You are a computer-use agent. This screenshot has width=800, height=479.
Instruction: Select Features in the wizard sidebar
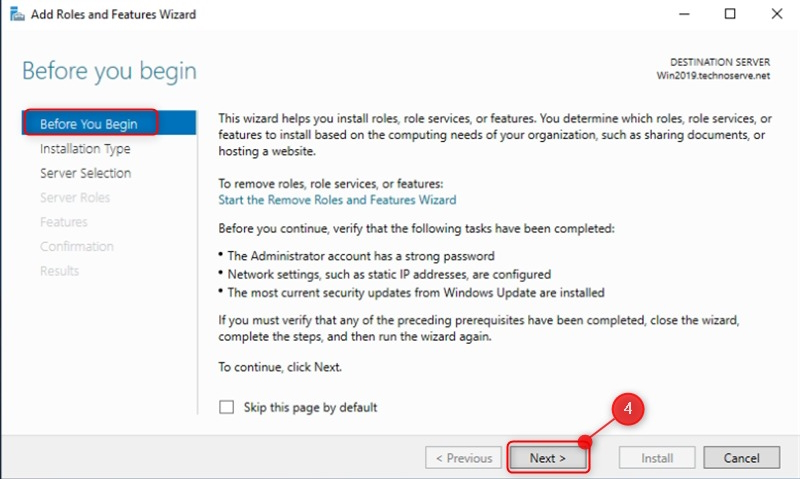(x=64, y=222)
